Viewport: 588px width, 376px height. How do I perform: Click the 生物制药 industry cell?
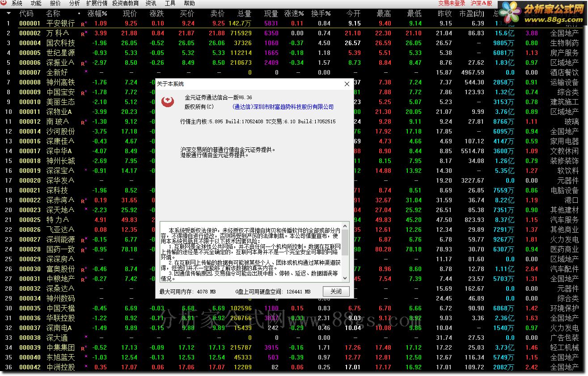click(x=564, y=43)
